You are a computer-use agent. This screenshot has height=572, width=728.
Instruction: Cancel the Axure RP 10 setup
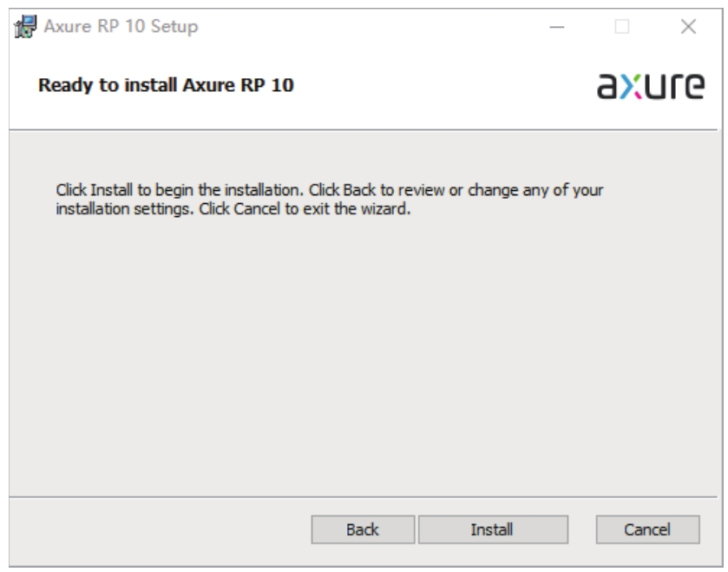tap(647, 529)
